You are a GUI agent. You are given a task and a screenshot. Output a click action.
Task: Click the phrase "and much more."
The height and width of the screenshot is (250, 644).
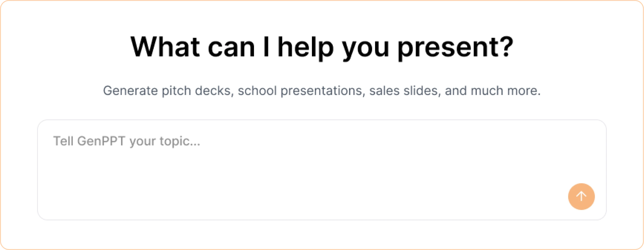pos(492,91)
